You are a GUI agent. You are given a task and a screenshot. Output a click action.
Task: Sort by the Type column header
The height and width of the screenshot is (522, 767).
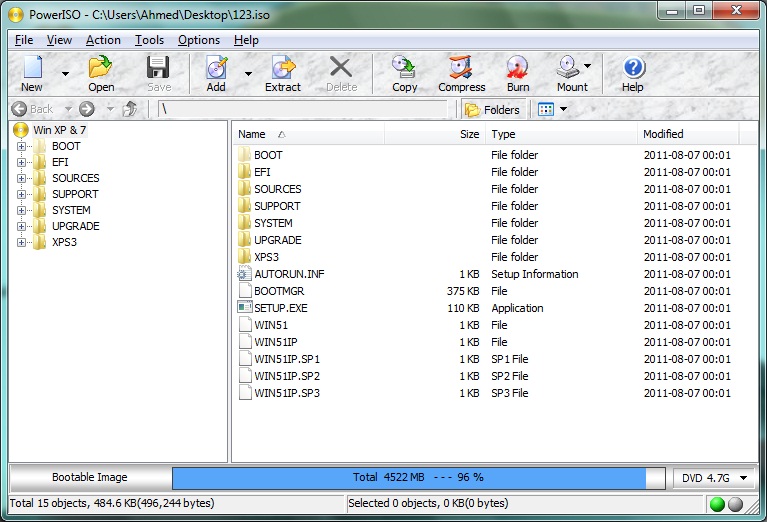[561, 134]
